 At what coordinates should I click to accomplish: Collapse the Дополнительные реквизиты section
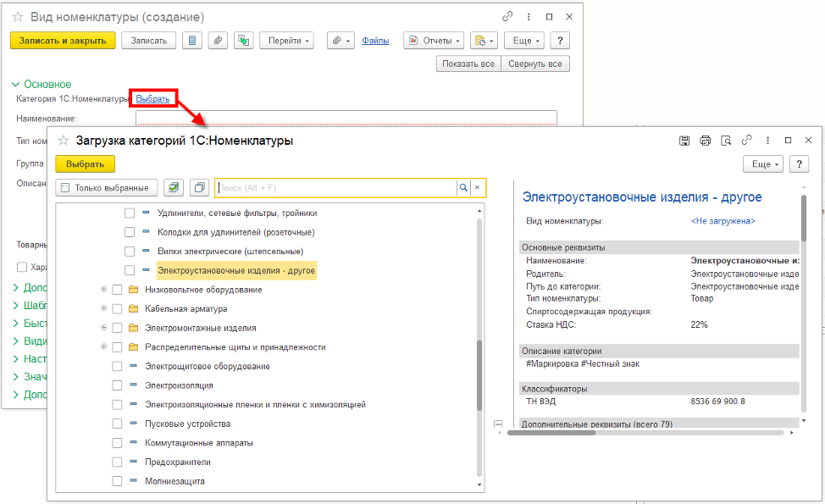click(498, 424)
